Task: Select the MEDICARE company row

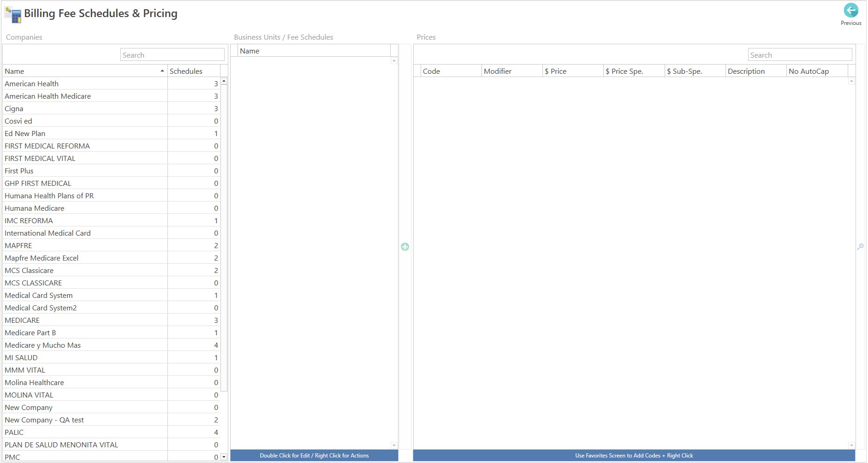Action: (112, 320)
